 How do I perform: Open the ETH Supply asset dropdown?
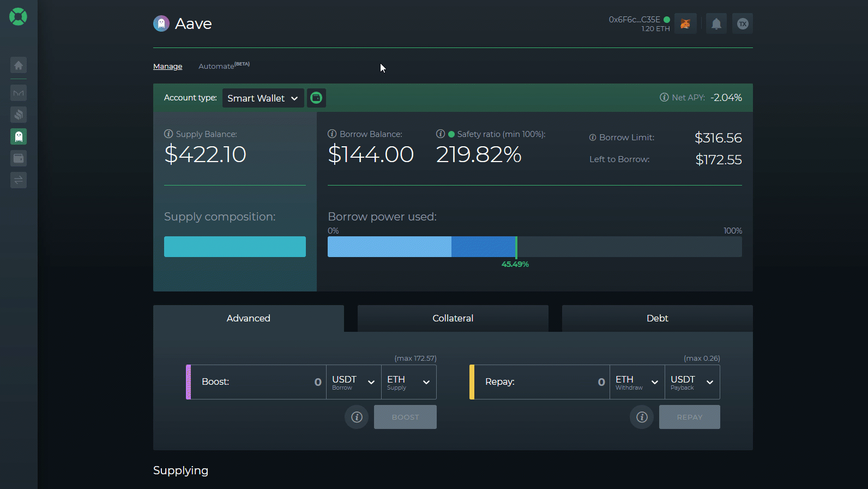point(408,382)
